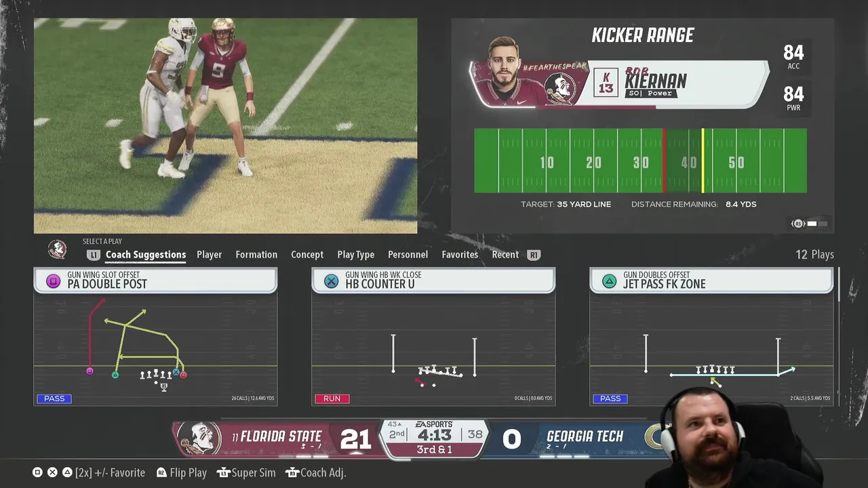The width and height of the screenshot is (868, 488).
Task: Click the R1 bumper icon next to Recent
Action: pyautogui.click(x=534, y=255)
